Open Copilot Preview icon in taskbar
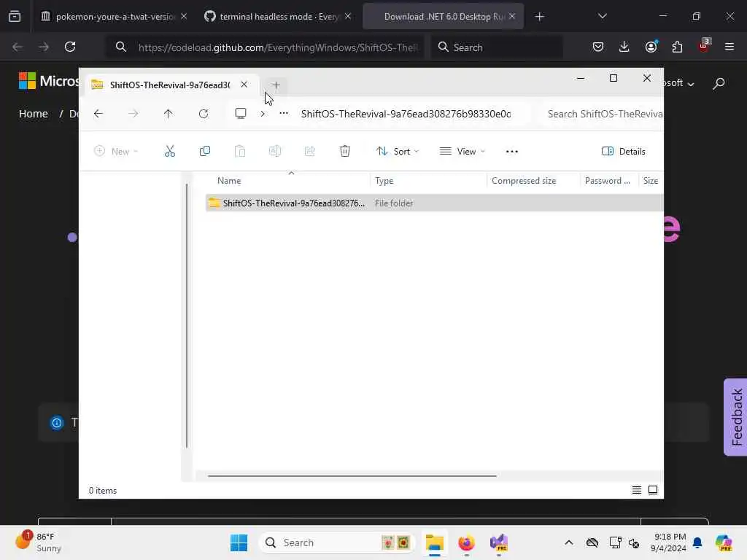 [x=724, y=542]
